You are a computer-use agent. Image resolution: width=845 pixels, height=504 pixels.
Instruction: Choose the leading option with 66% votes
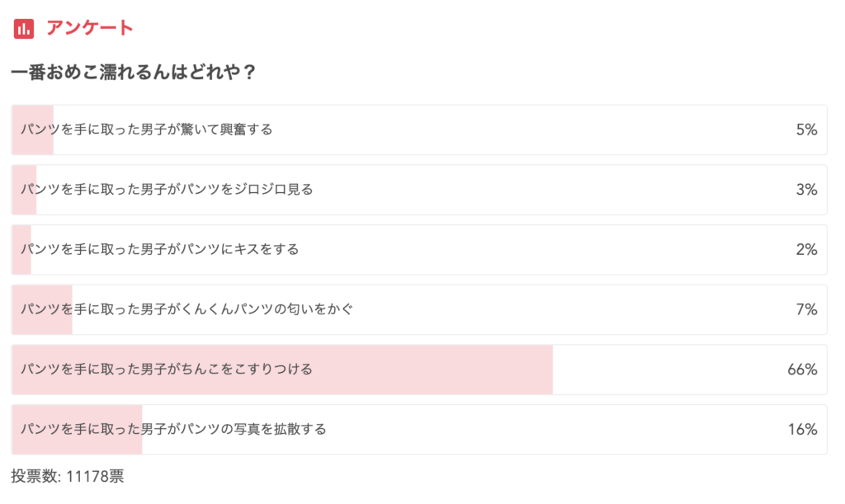[x=418, y=370]
